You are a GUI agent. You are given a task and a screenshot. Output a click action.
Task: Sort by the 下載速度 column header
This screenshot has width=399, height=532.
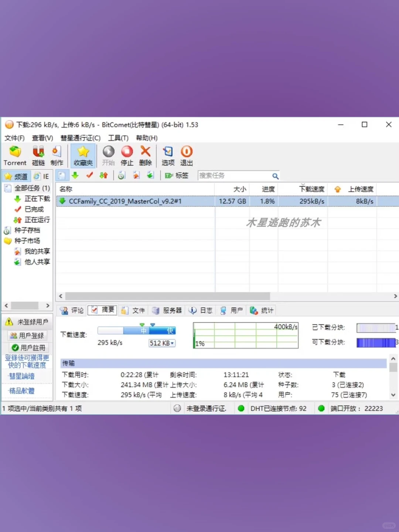tap(303, 189)
